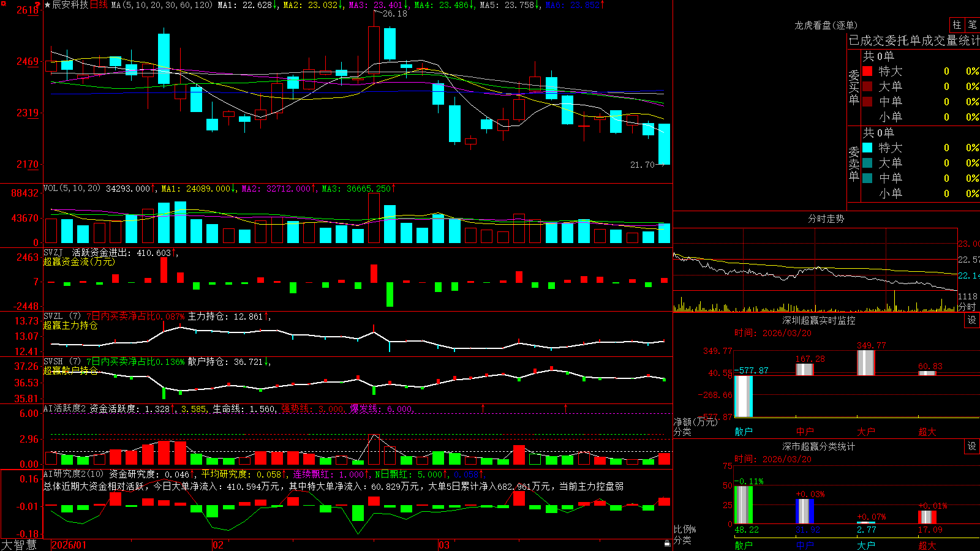Open 设 settings for 深市超赢分类统计
Screen dimensions: 980x551
pyautogui.click(x=972, y=446)
